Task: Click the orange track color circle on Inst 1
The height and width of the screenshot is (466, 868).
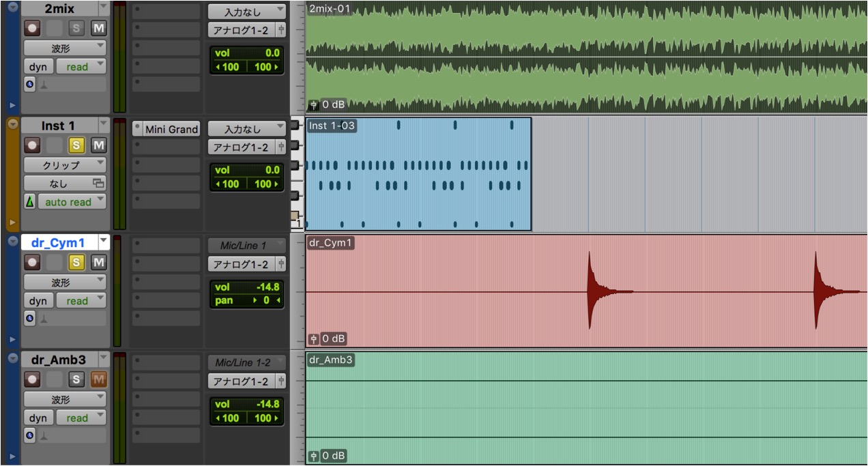Action: coord(12,124)
